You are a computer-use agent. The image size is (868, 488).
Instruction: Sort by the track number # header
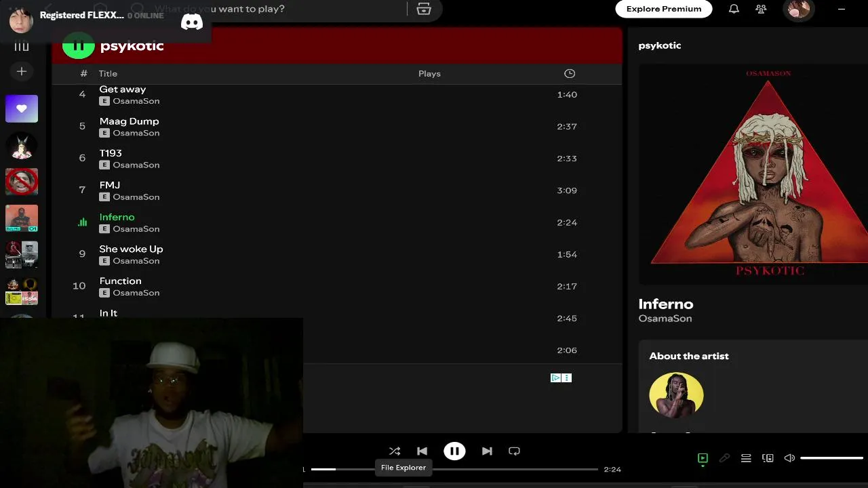tap(83, 74)
